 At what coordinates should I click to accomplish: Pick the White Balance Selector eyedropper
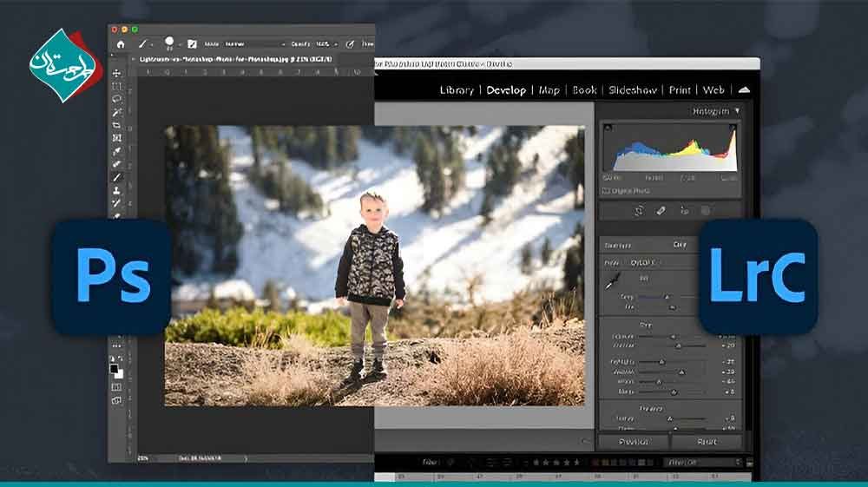pos(612,282)
